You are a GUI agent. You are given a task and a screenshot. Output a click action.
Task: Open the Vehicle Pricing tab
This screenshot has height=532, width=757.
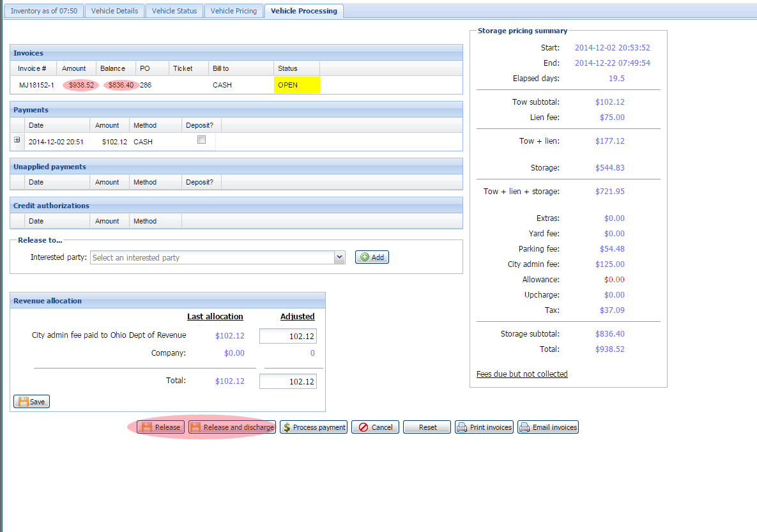233,11
